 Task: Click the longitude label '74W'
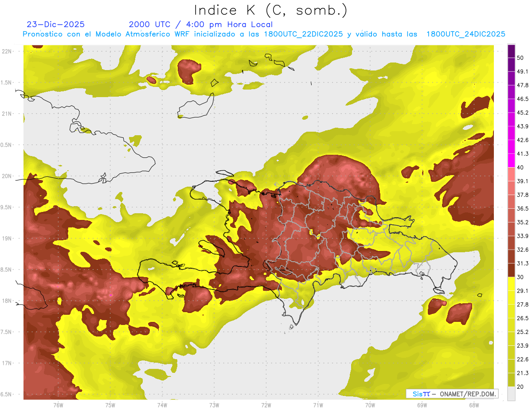point(162,405)
